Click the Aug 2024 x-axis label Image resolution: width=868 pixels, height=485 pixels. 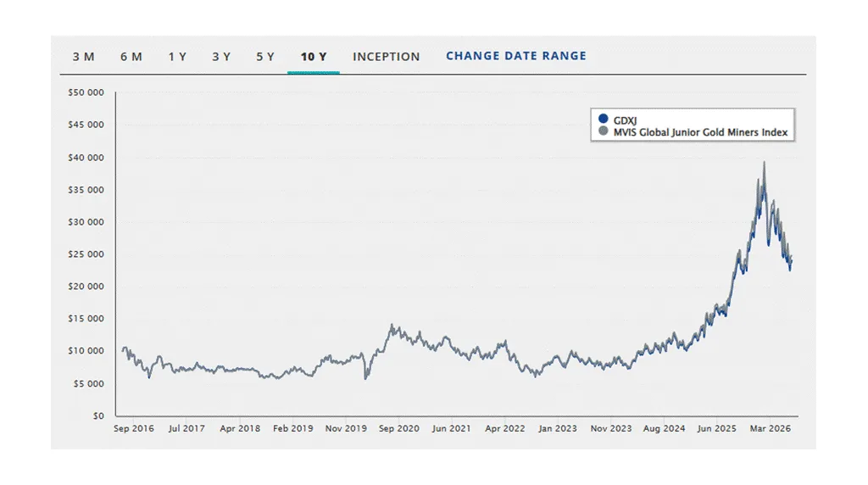coord(665,428)
